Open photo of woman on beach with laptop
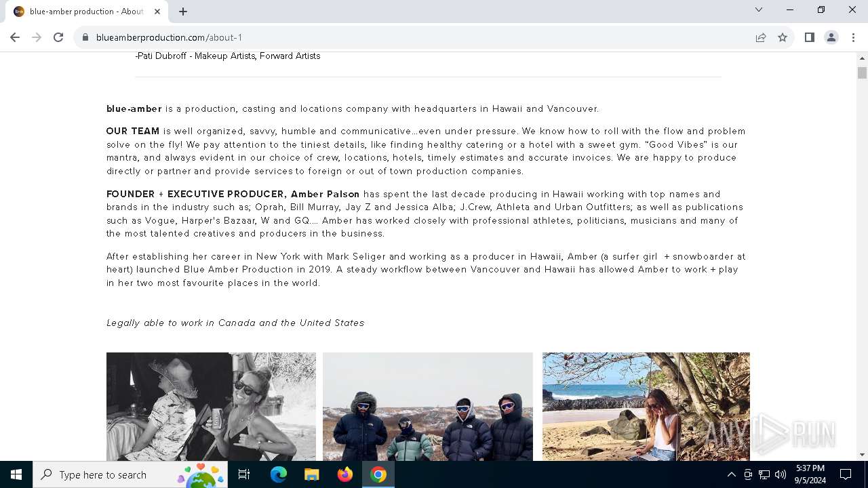Viewport: 868px width, 488px height. click(x=646, y=407)
